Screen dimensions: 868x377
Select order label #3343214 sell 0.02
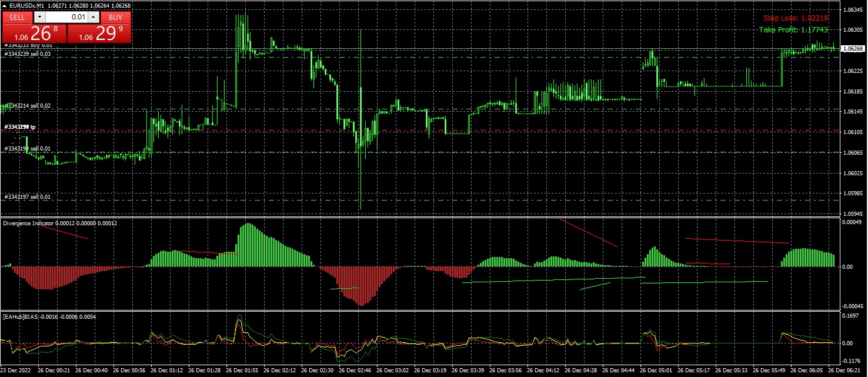(28, 106)
